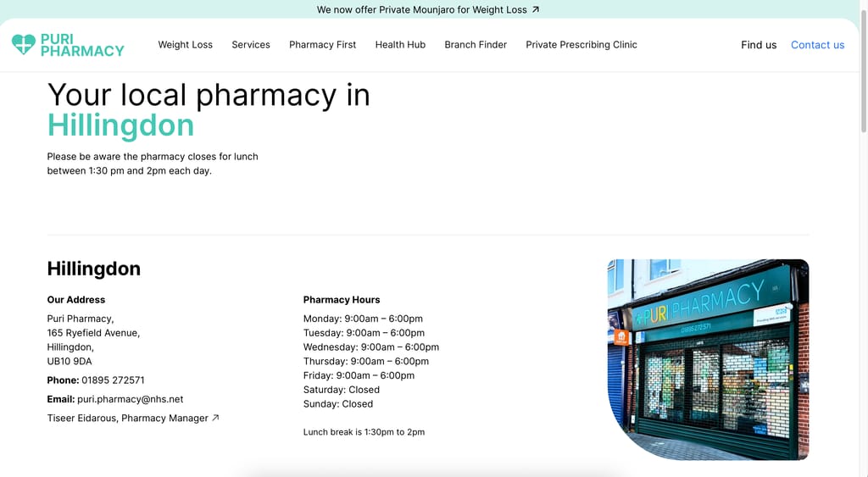Viewport: 868px width, 477px height.
Task: Open arrow icon beside Mounjaro announcement
Action: coord(536,9)
